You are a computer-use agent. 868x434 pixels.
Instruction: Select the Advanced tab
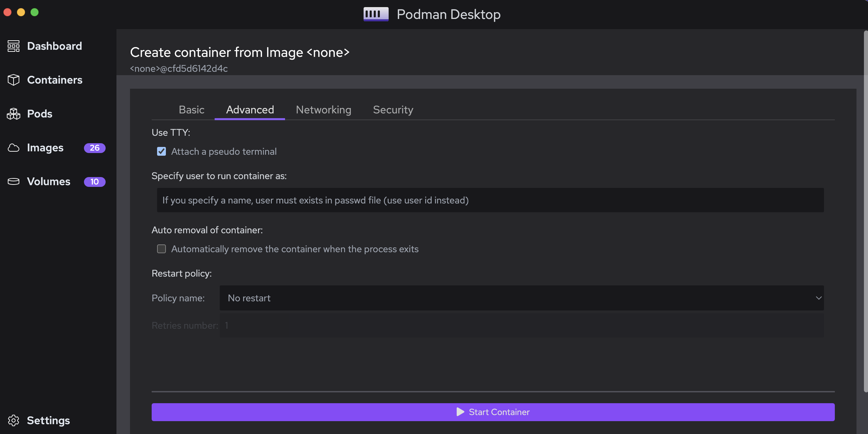[x=250, y=110]
